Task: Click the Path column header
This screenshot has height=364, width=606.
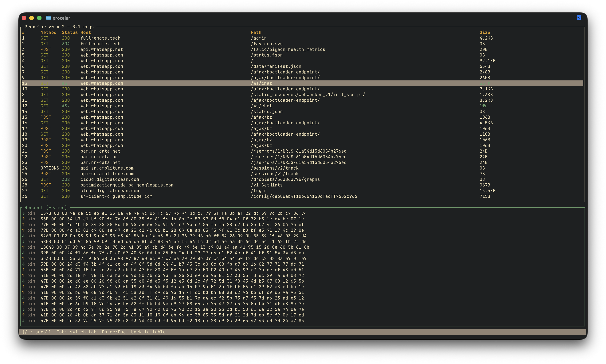Action: tap(256, 32)
